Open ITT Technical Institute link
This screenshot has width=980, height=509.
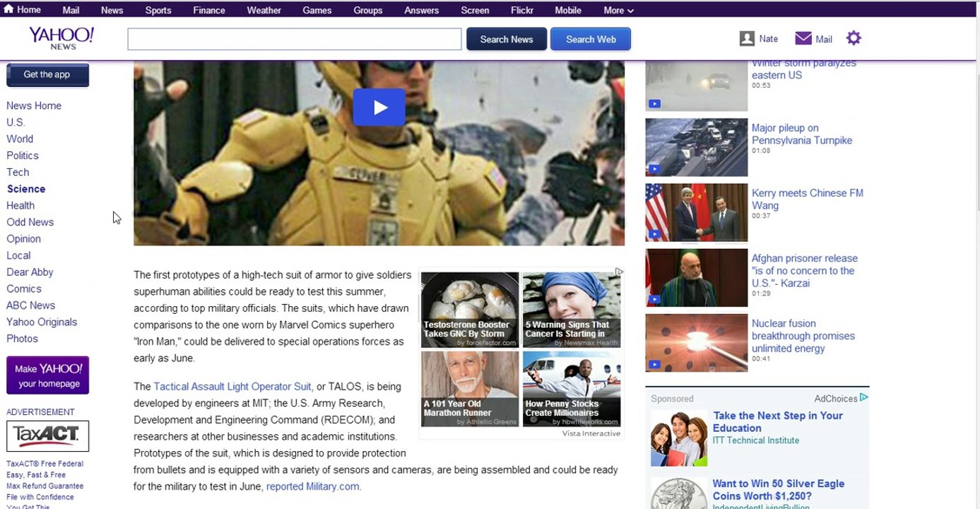756,440
